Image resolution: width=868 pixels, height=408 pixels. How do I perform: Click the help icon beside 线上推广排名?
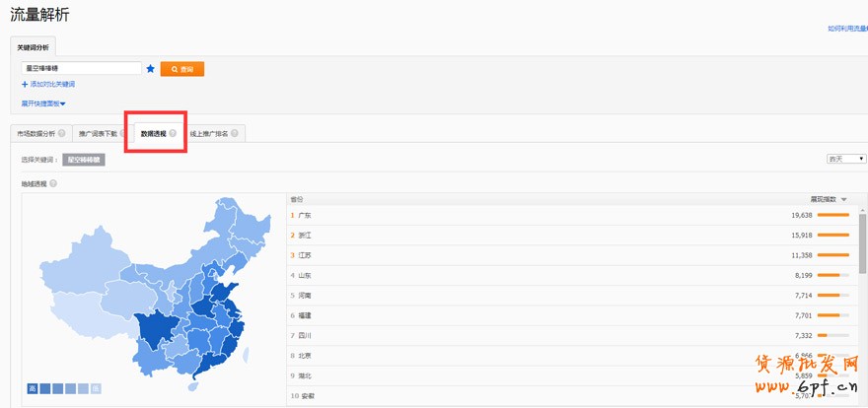(x=235, y=133)
